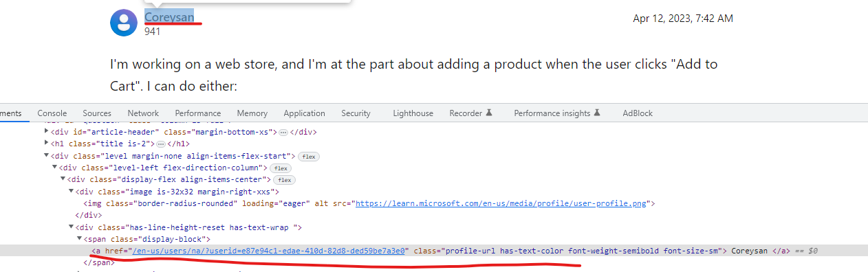Expand the h1 title is-2 node
This screenshot has height=272, width=868.
[47, 144]
